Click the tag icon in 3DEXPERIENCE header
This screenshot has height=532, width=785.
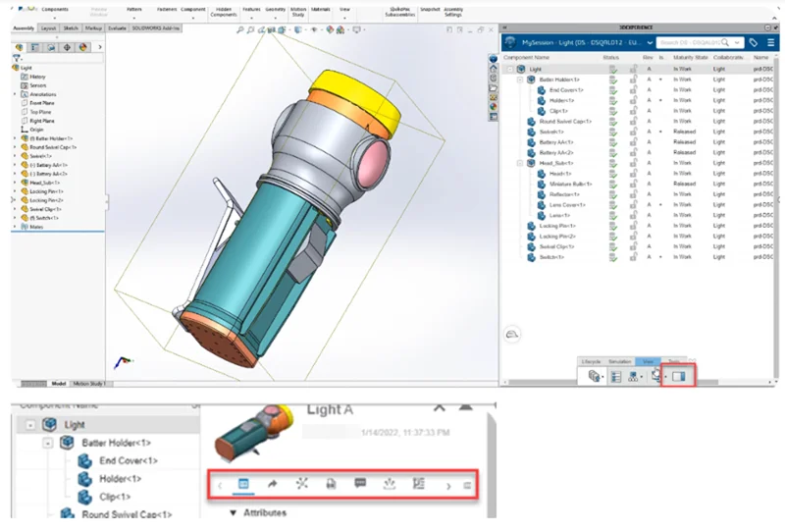pos(753,43)
